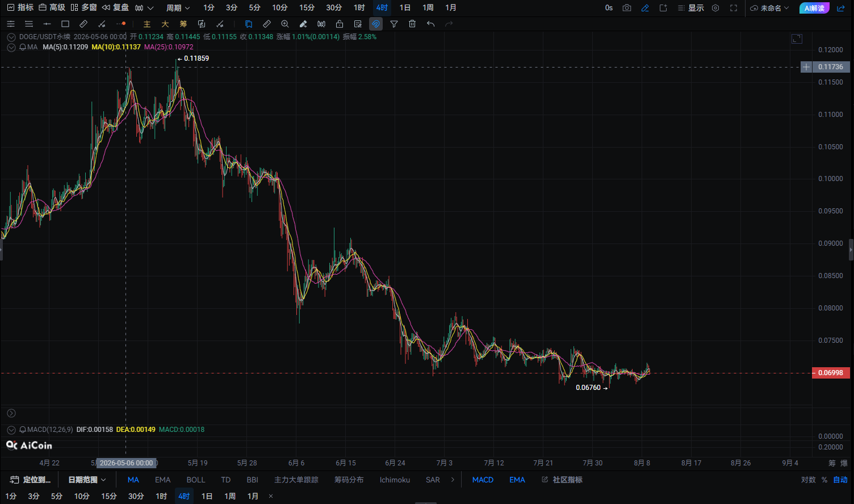This screenshot has height=504, width=854.
Task: Expand the 未命名 layout dropdown
Action: pyautogui.click(x=769, y=8)
